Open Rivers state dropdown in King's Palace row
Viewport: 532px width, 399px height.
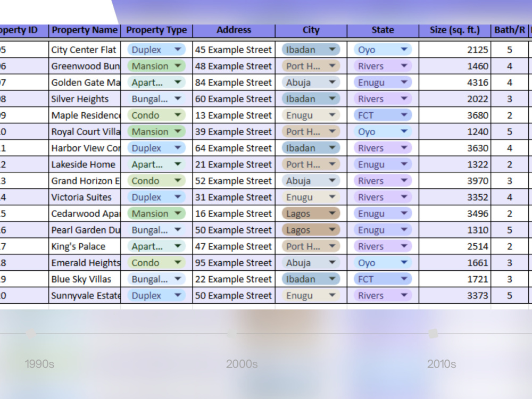tap(383, 247)
